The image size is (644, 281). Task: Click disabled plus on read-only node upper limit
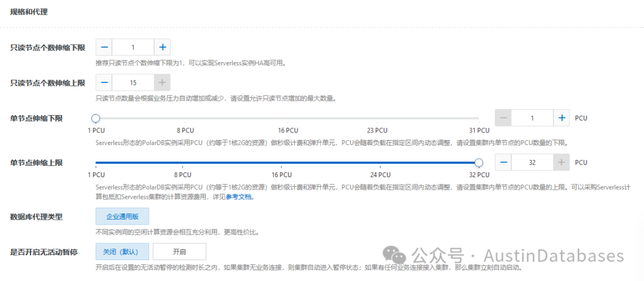tap(162, 82)
